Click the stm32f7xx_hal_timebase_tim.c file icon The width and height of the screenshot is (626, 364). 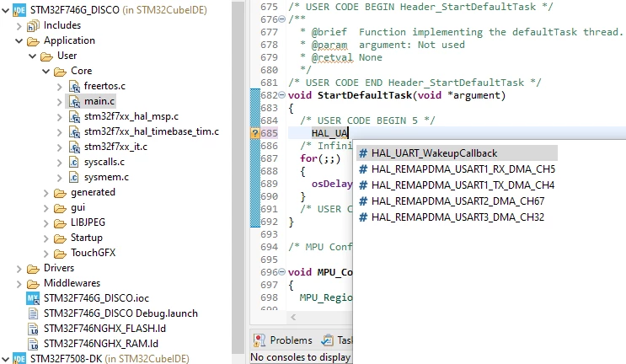point(74,131)
